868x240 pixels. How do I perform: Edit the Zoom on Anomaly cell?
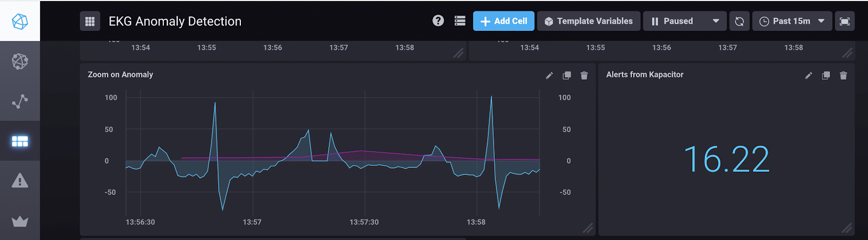click(x=549, y=75)
